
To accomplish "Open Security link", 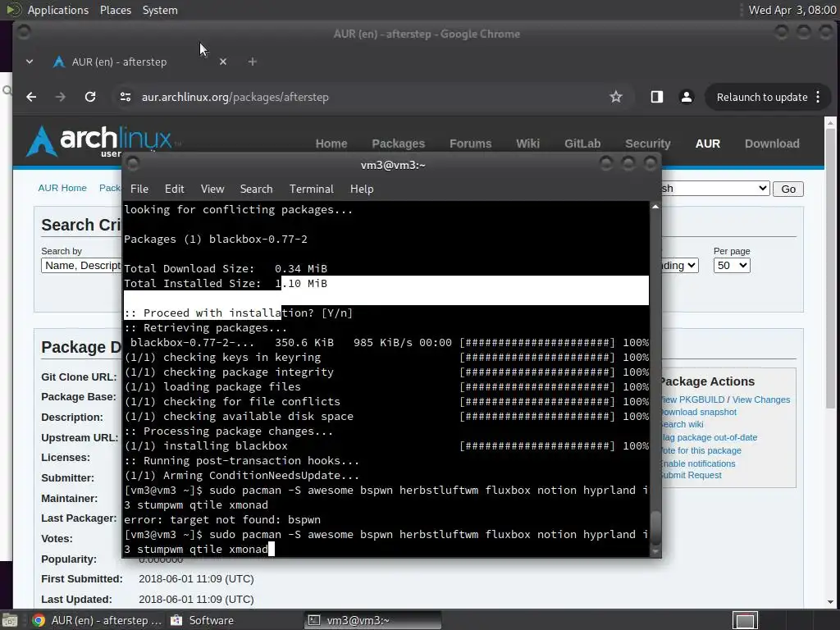I will pyautogui.click(x=648, y=144).
